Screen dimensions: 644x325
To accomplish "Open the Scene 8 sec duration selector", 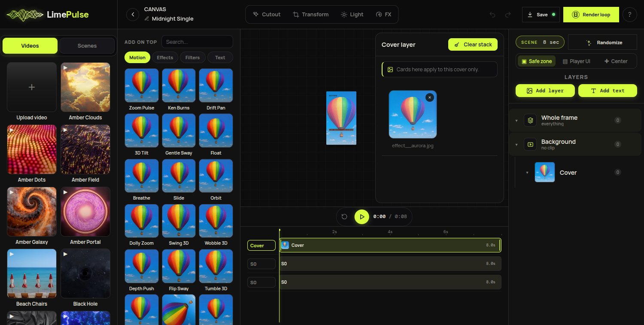I will [540, 42].
